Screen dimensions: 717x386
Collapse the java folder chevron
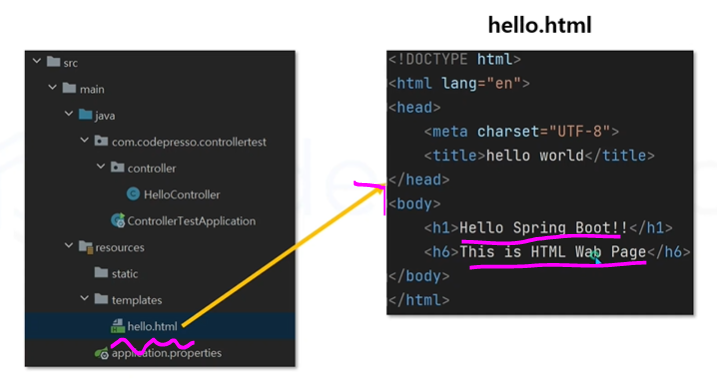click(69, 114)
